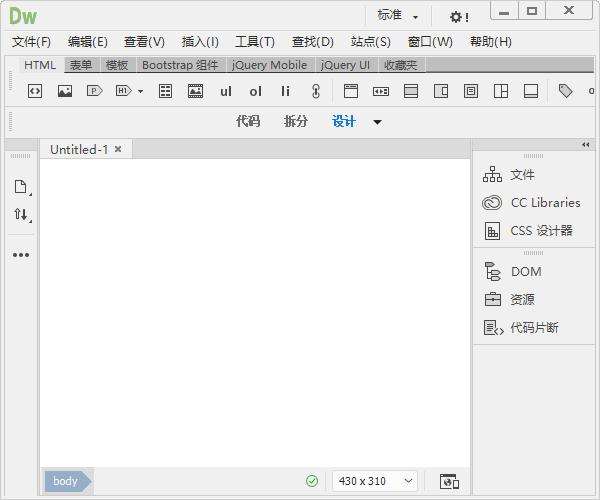The width and height of the screenshot is (600, 500).
Task: Open the 站点 menu
Action: pos(370,41)
